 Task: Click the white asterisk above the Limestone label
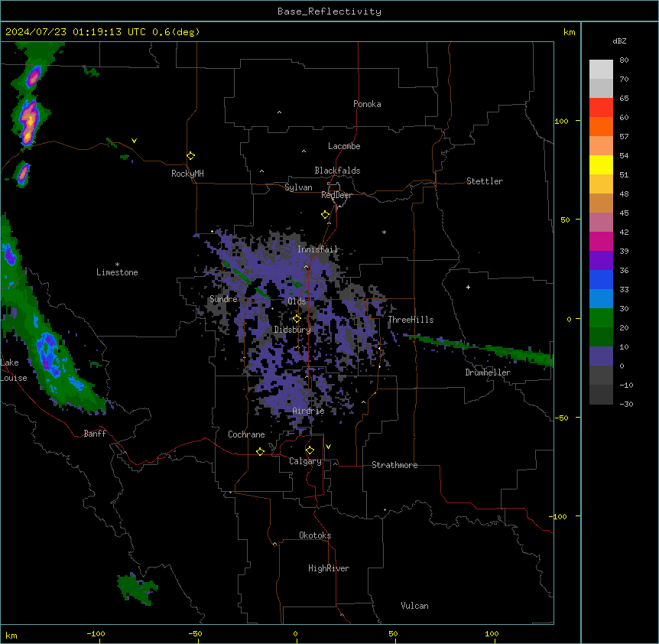[117, 265]
